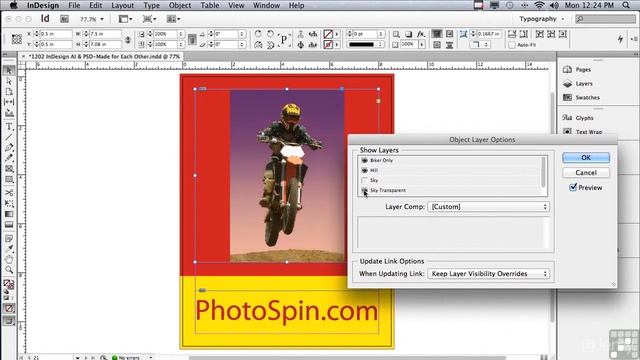Image resolution: width=640 pixels, height=360 pixels.
Task: Open the Layout menu
Action: point(122,5)
